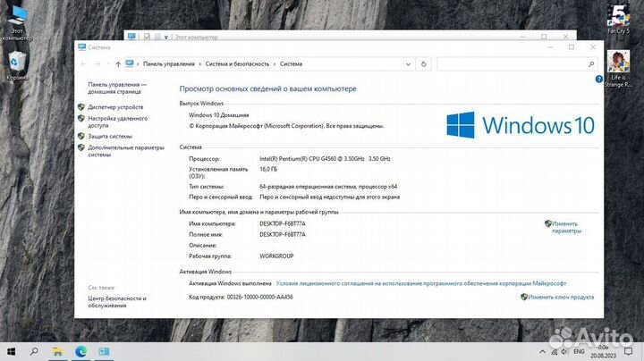
Task: Launch Life is Strange desktop shortcut
Action: point(618,69)
